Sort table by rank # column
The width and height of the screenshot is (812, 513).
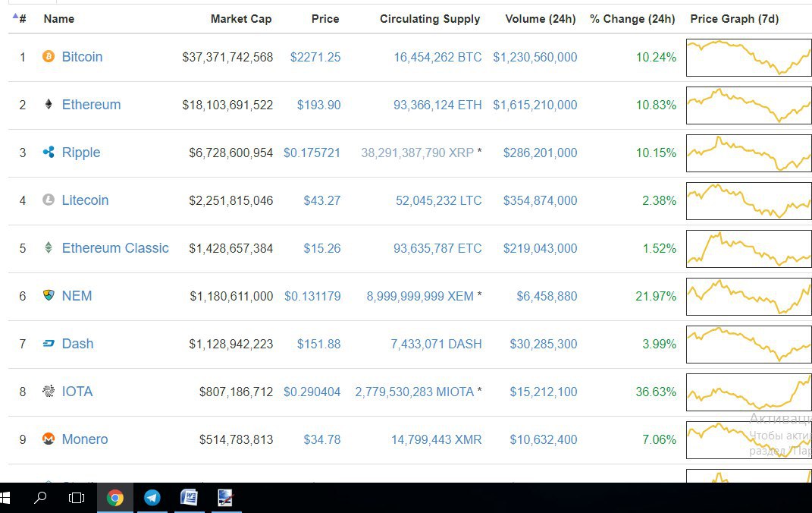(x=20, y=19)
